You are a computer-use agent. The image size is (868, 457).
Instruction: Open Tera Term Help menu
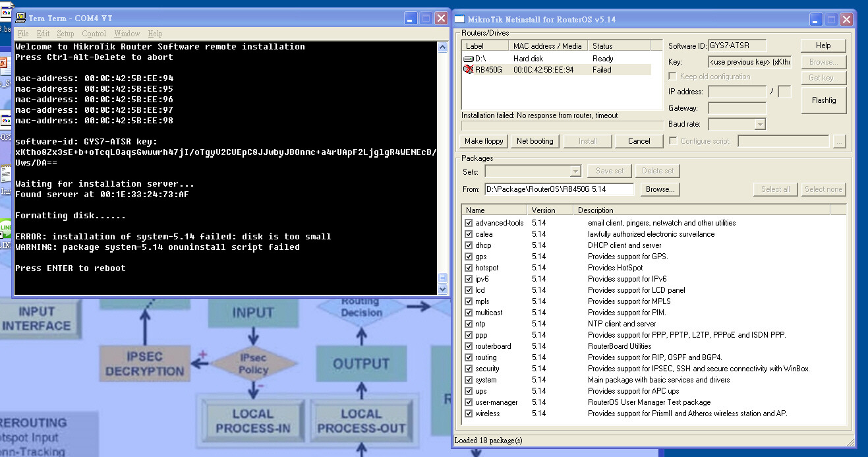[155, 34]
